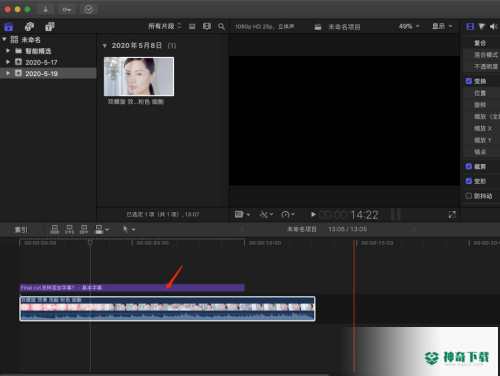Click the 缩放 Y parameter row
Image resolution: width=500 pixels, height=376 pixels.
pyautogui.click(x=482, y=140)
